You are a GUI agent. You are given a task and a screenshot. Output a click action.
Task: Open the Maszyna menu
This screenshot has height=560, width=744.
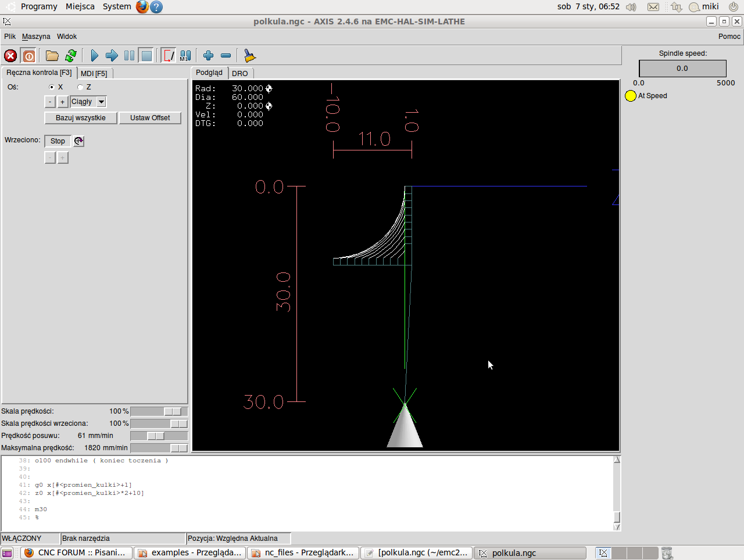(36, 37)
